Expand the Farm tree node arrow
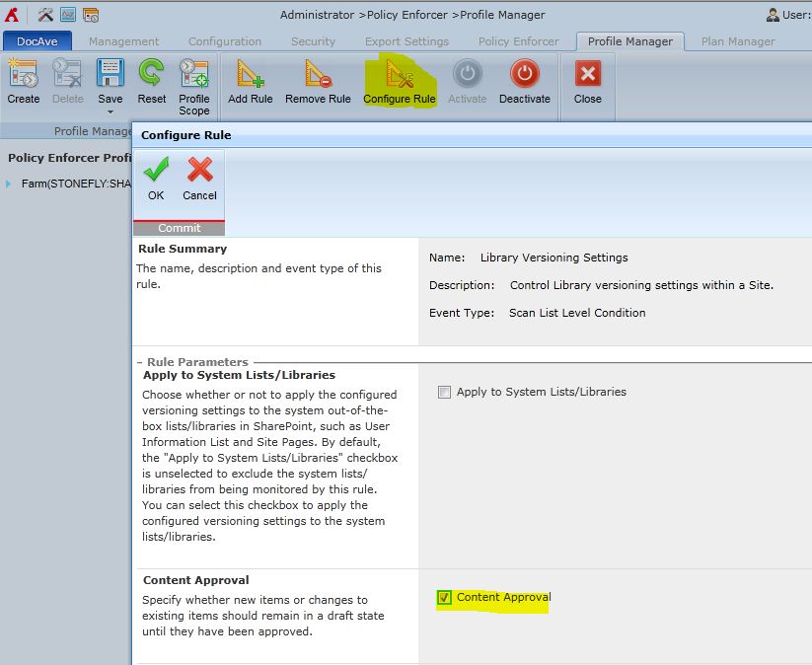This screenshot has height=665, width=812. tap(9, 184)
